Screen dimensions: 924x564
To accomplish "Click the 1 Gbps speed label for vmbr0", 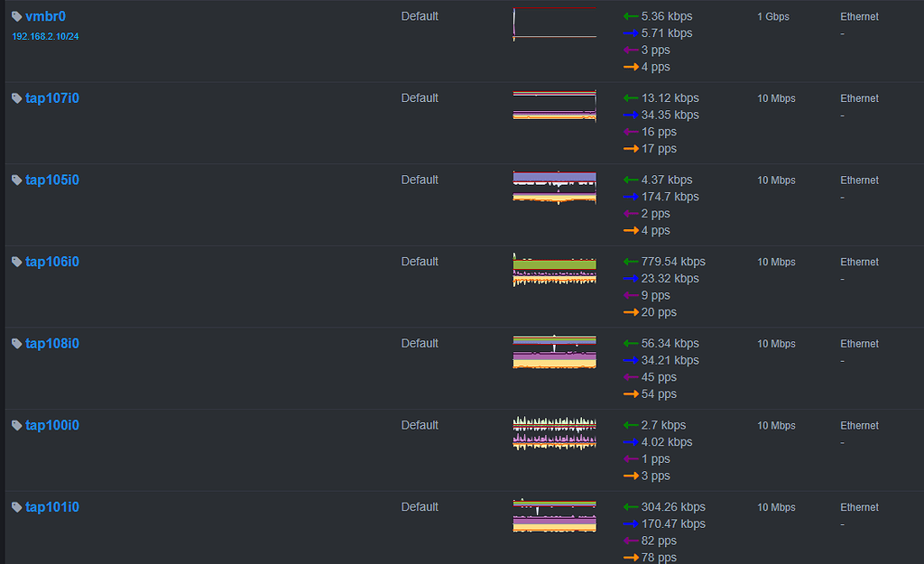I will click(772, 16).
